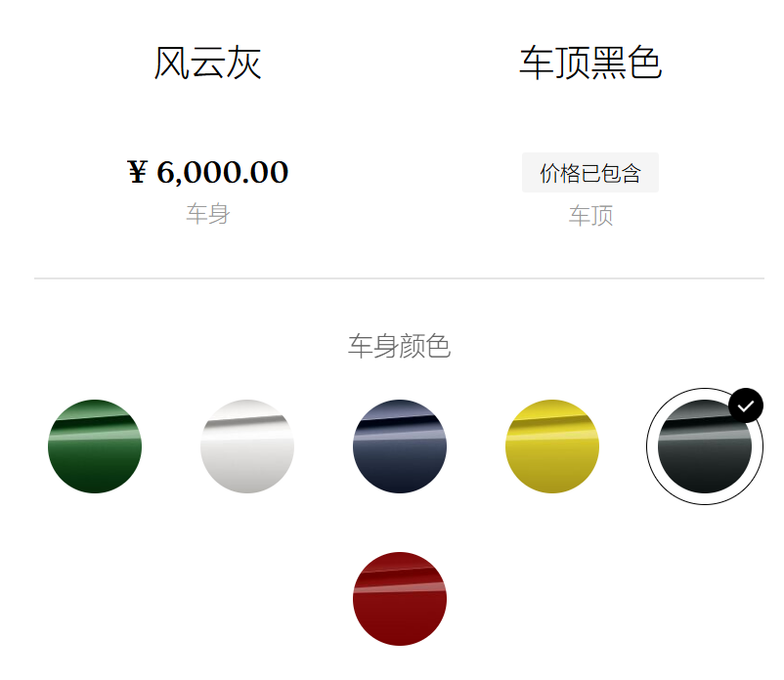Click the 风云灰 color name heading
Image resolution: width=784 pixels, height=680 pixels.
pos(207,63)
